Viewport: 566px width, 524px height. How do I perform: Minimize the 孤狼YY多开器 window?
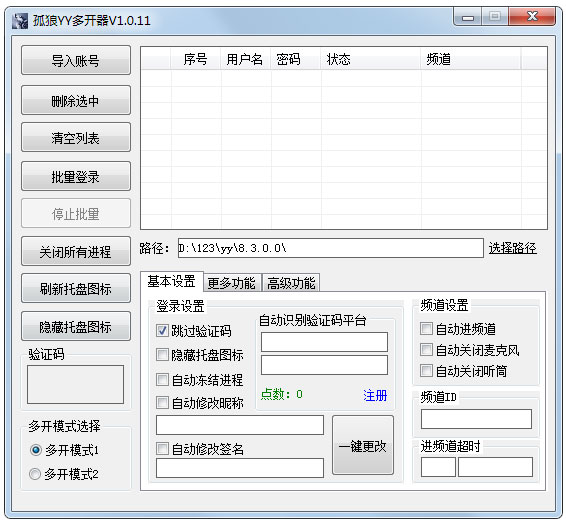pos(467,17)
